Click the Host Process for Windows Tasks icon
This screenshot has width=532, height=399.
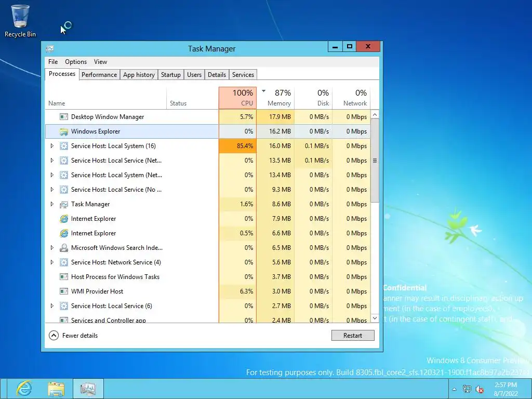pyautogui.click(x=64, y=277)
